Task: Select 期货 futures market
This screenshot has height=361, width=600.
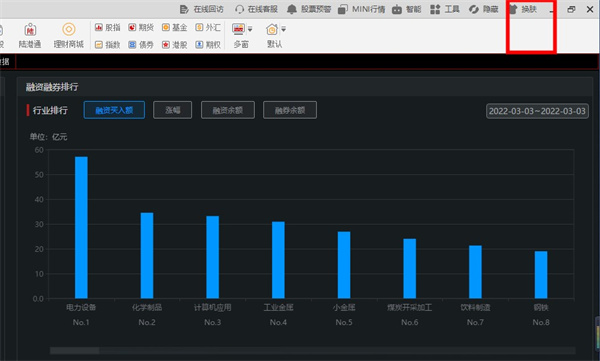Action: coord(141,27)
